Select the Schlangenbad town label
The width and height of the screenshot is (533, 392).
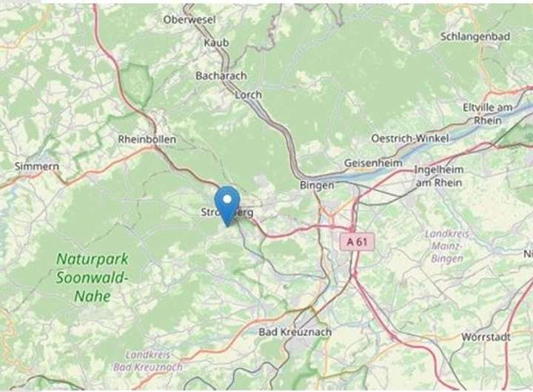coord(475,36)
